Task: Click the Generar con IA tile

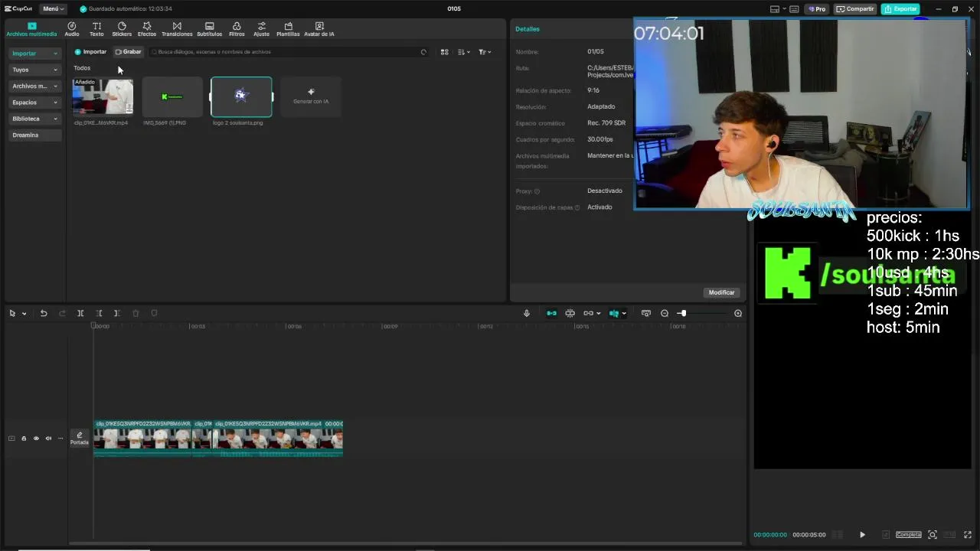Action: [x=311, y=96]
